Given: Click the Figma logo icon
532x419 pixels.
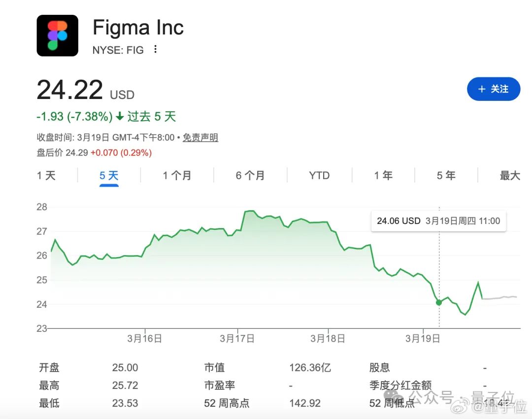Looking at the screenshot, I should coord(58,35).
